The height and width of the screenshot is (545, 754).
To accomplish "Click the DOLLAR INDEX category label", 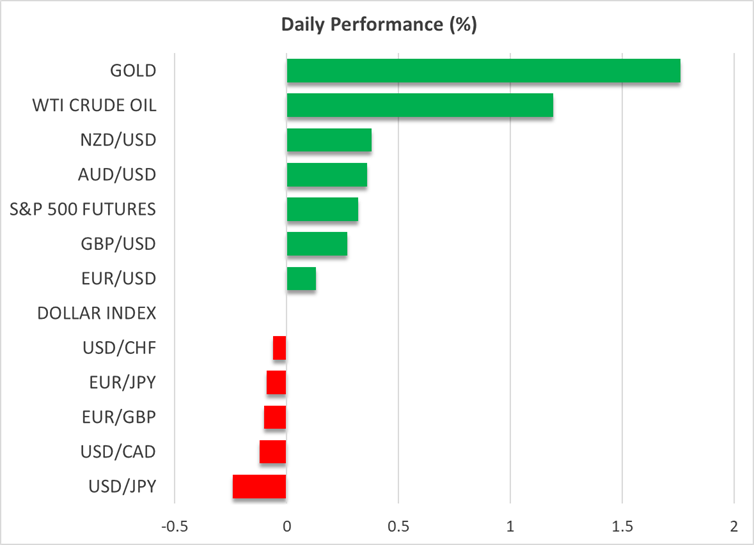I will [x=97, y=313].
